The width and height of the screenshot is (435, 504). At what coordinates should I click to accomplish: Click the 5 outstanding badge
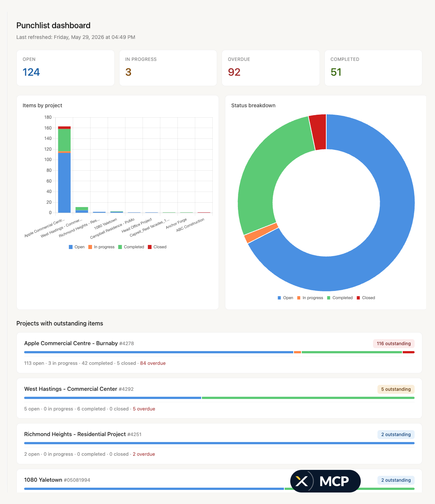click(396, 389)
